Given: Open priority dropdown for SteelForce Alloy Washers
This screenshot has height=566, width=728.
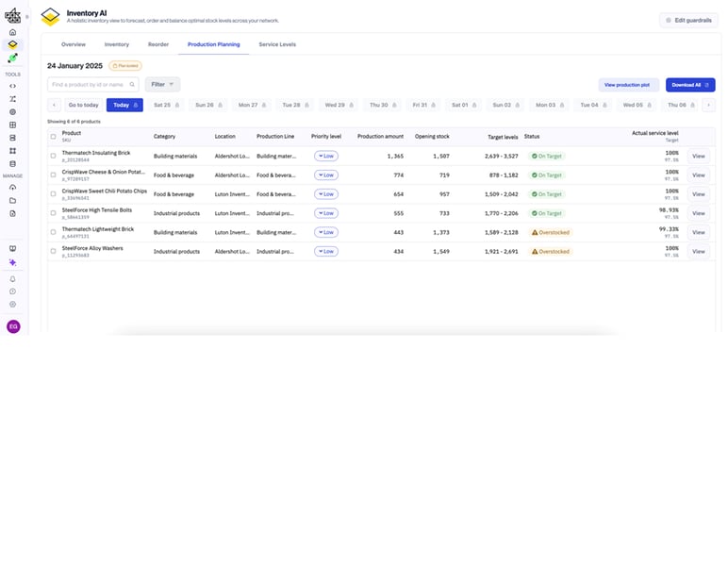Looking at the screenshot, I should (x=326, y=251).
